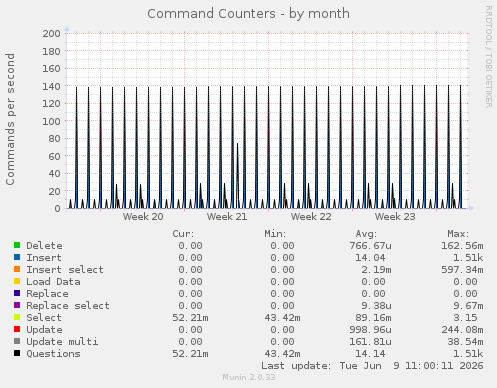Click the 'Replace select' legend label
Screen dimensions: 497x388
click(x=68, y=306)
